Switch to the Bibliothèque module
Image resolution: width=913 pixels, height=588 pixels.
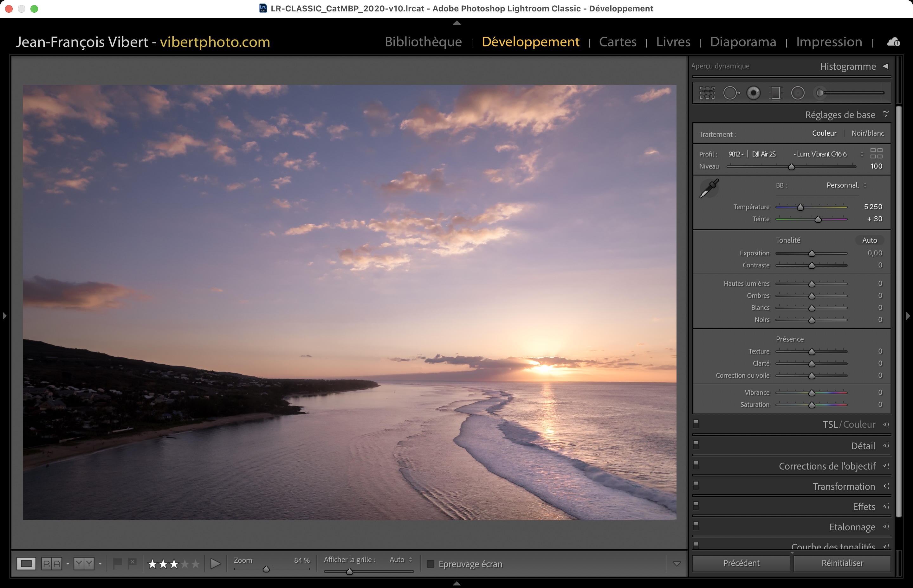point(423,42)
